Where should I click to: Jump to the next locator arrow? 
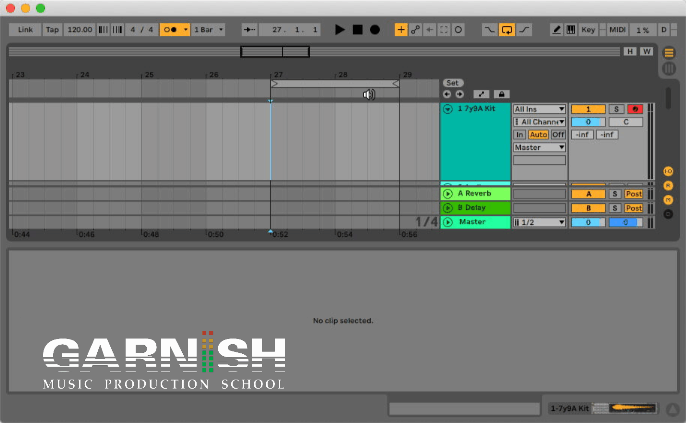click(x=459, y=94)
